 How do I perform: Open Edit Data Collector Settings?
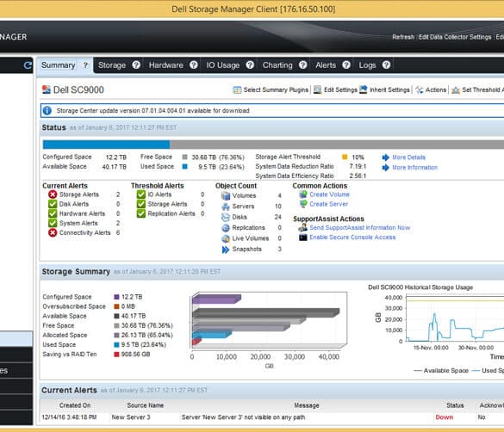[455, 37]
